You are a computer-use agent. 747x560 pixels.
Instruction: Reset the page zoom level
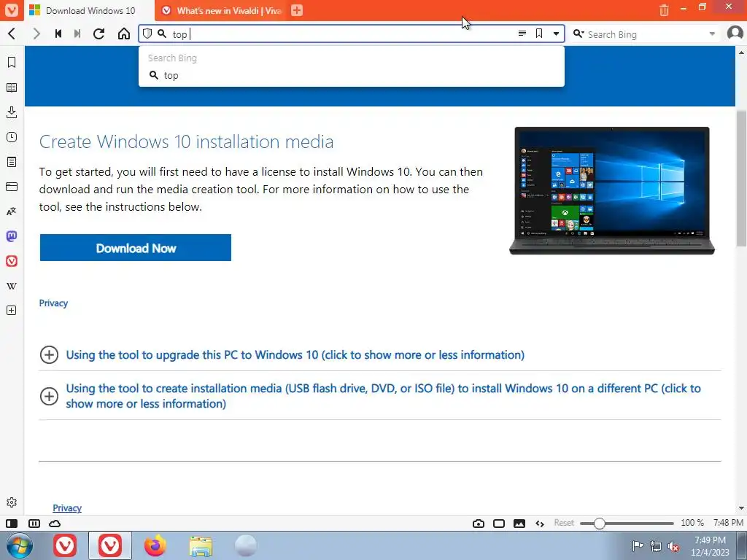[x=564, y=523]
